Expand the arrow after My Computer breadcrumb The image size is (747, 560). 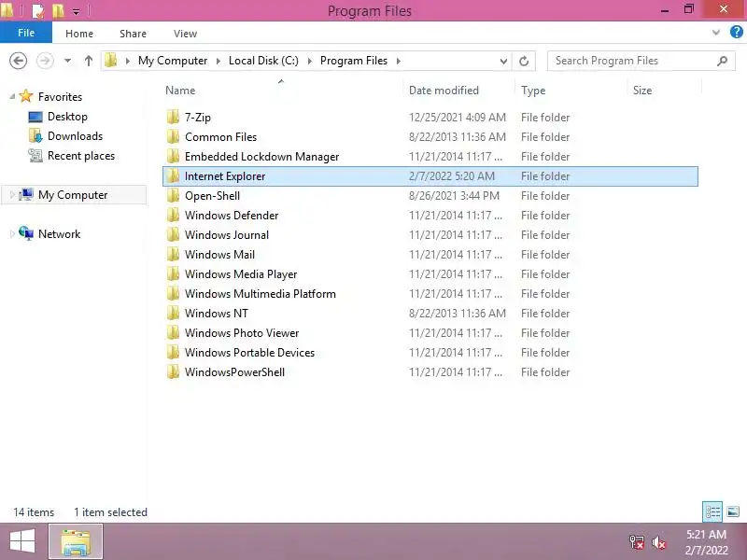218,61
